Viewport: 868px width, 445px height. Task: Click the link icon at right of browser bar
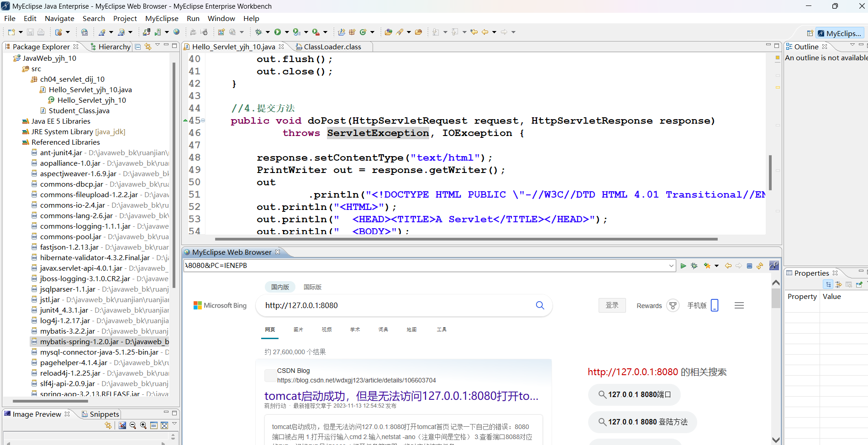[x=774, y=266]
